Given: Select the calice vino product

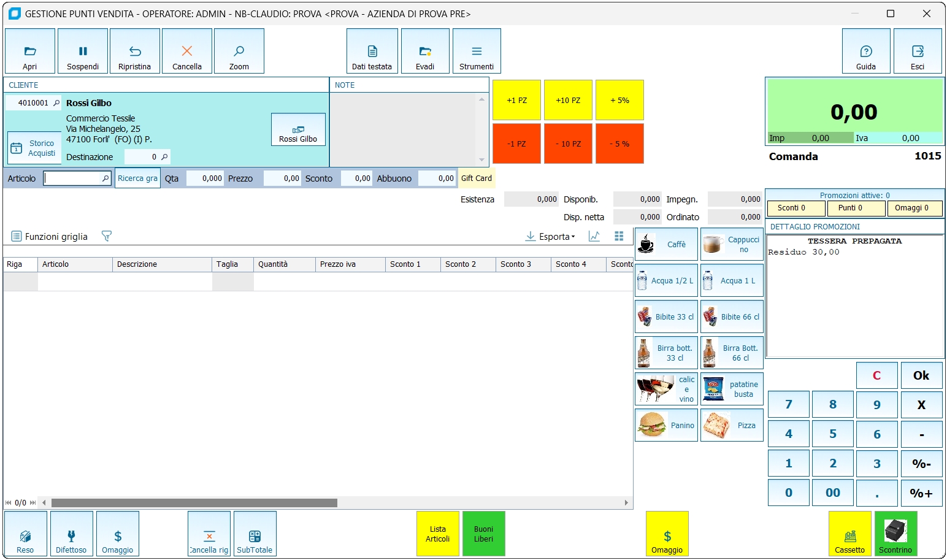Looking at the screenshot, I should pyautogui.click(x=666, y=389).
